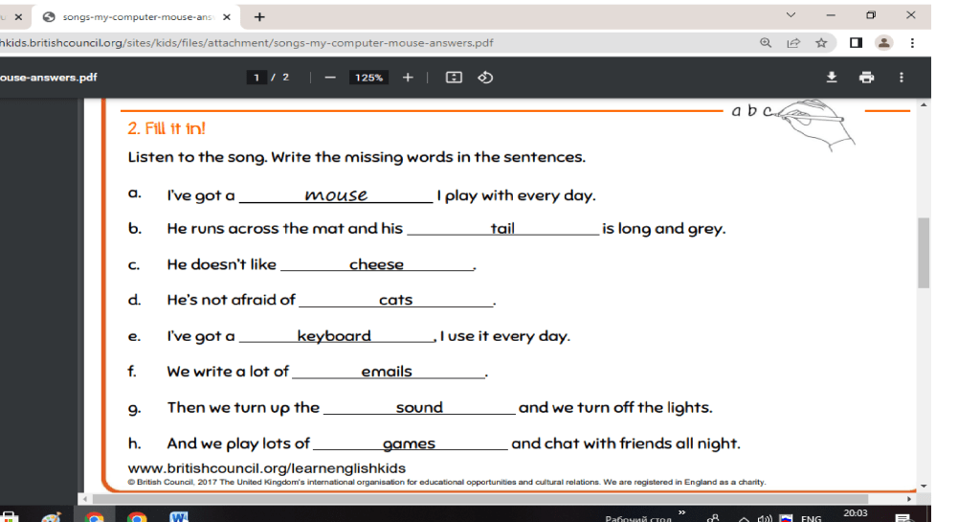
Task: Zoom in on the PDF
Action: tap(408, 78)
